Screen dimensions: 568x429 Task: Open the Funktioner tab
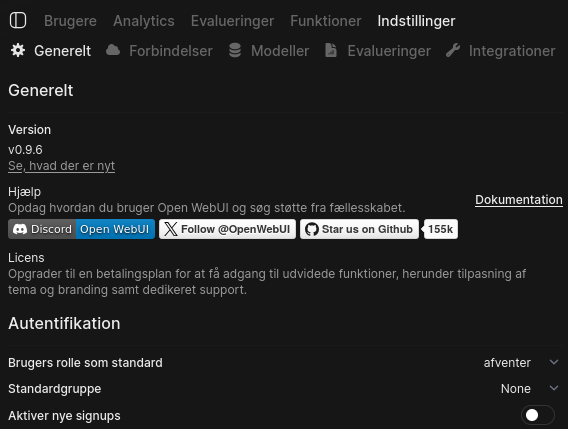point(326,21)
